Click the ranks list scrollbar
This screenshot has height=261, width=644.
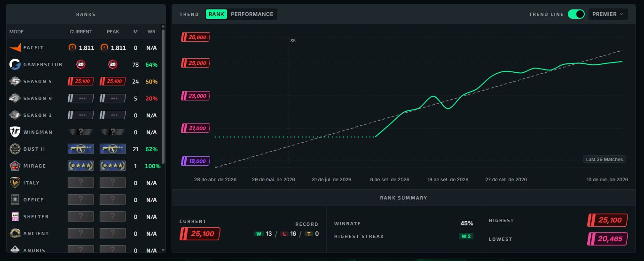click(163, 96)
